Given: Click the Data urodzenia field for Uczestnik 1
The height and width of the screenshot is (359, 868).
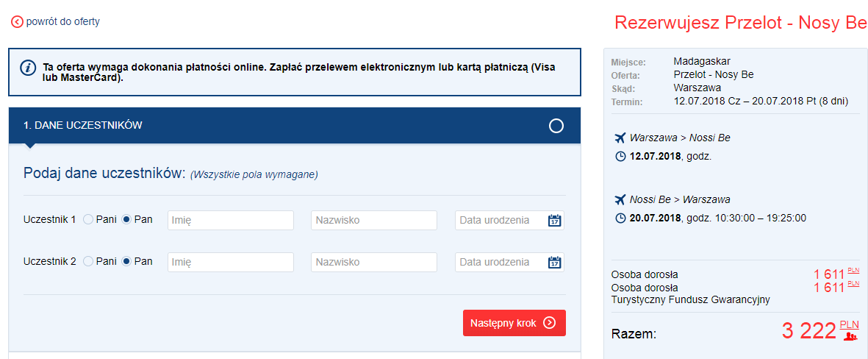Looking at the screenshot, I should pos(501,221).
